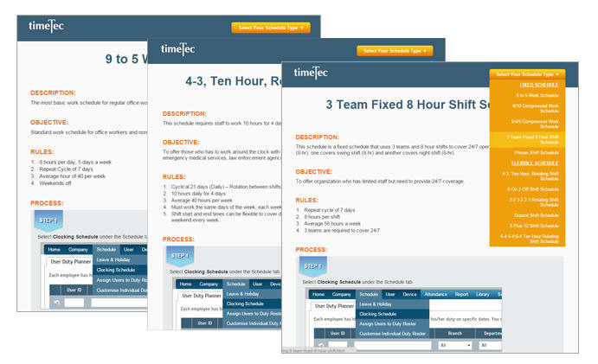Click Company in the 9 to 5 page nav bar
This screenshot has height=364, width=598.
pos(78,249)
